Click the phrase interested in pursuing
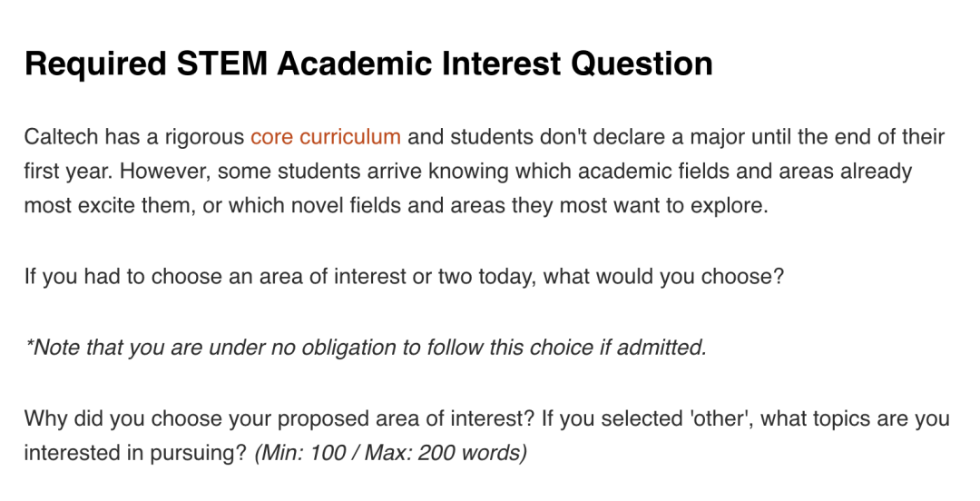The image size is (980, 501). pos(132,452)
